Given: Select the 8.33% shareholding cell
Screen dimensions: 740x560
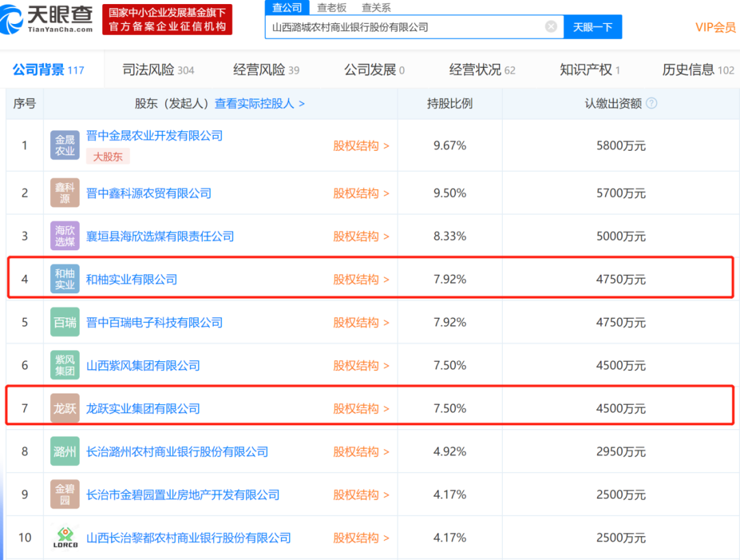Looking at the screenshot, I should pyautogui.click(x=449, y=236).
